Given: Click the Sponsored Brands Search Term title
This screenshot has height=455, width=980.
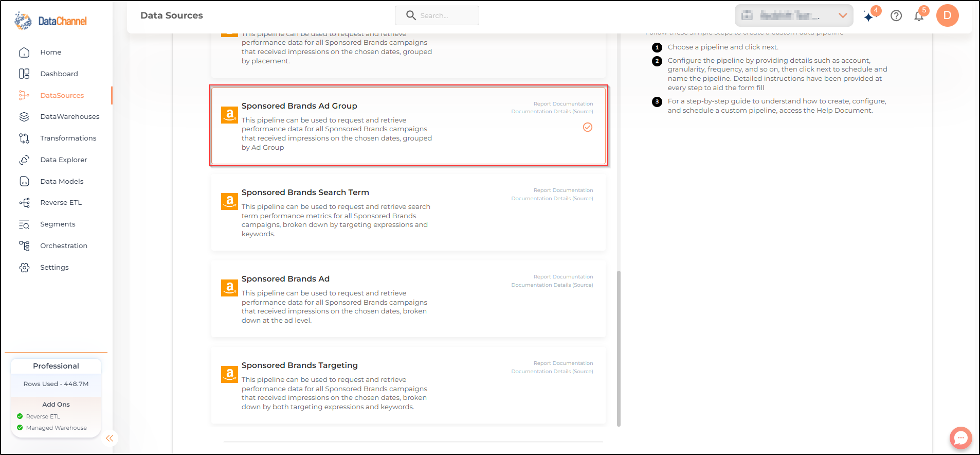Looking at the screenshot, I should [x=305, y=192].
